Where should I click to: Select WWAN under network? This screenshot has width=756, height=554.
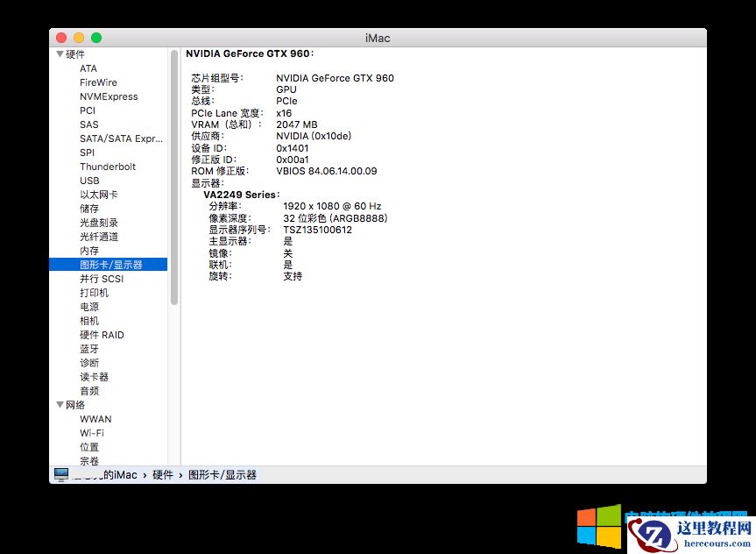(95, 419)
